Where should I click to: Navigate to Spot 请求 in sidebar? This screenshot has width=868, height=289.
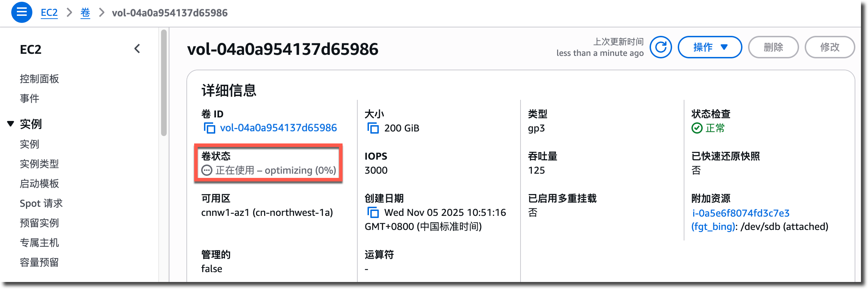click(x=41, y=203)
